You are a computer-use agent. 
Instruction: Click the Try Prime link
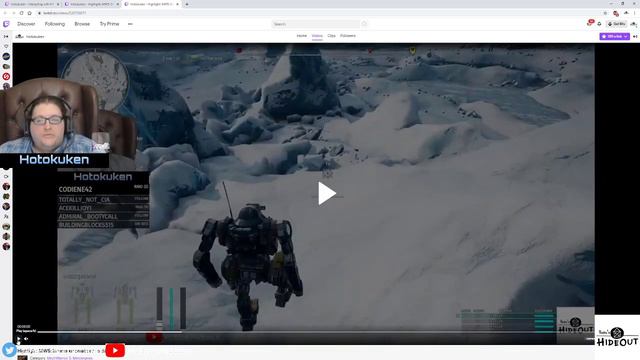[109, 24]
